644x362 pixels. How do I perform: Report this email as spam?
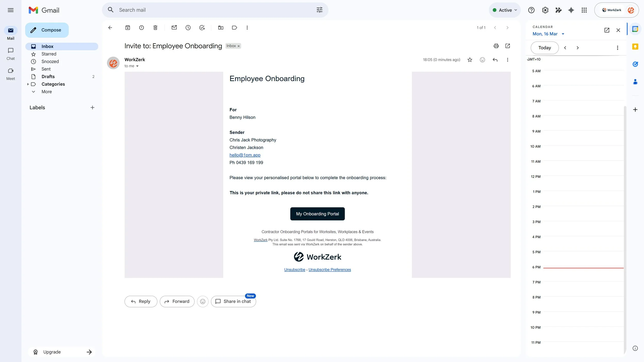(x=141, y=28)
